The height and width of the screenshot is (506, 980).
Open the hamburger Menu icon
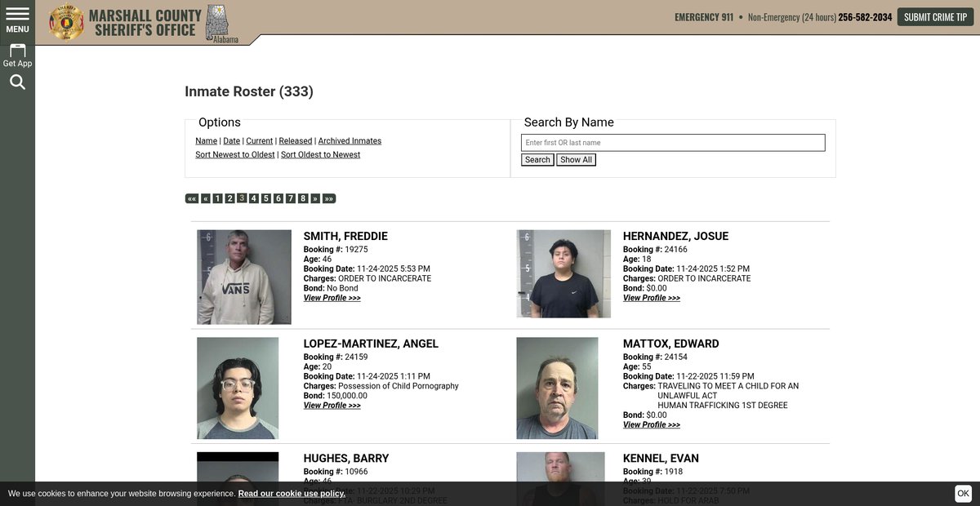pos(17,19)
